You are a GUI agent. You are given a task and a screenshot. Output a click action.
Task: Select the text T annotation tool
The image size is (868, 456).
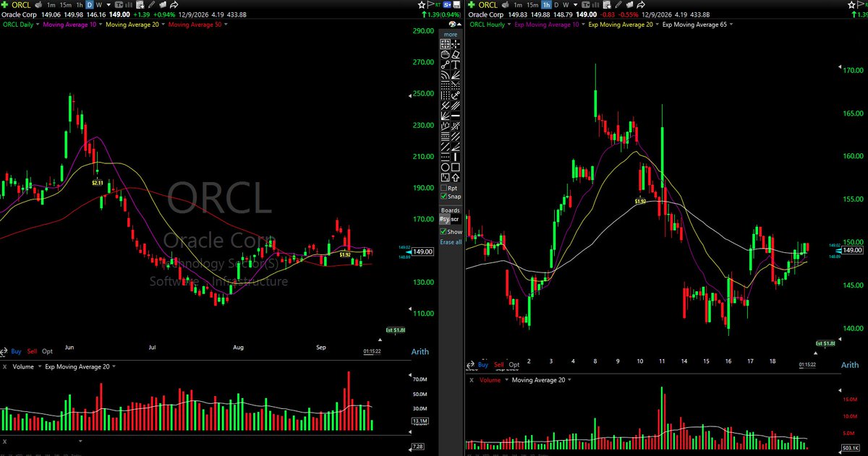pos(456,64)
